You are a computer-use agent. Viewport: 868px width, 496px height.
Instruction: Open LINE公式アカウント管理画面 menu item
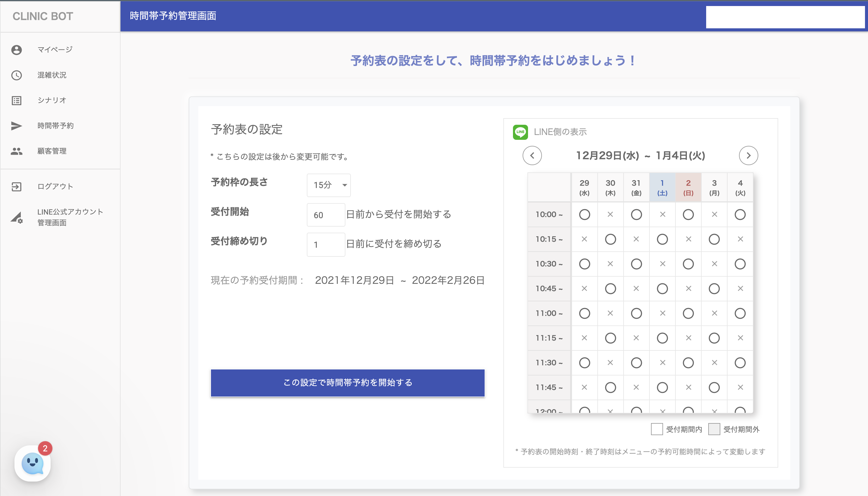(x=70, y=217)
